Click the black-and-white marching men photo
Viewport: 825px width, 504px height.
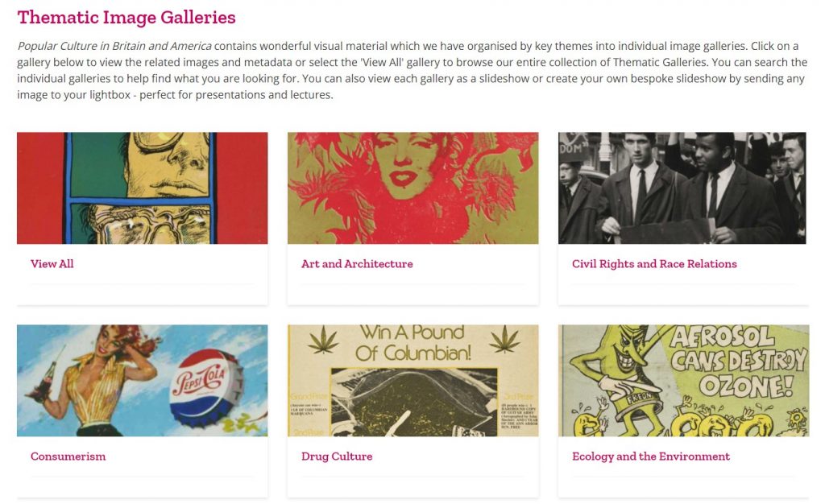[x=682, y=188]
